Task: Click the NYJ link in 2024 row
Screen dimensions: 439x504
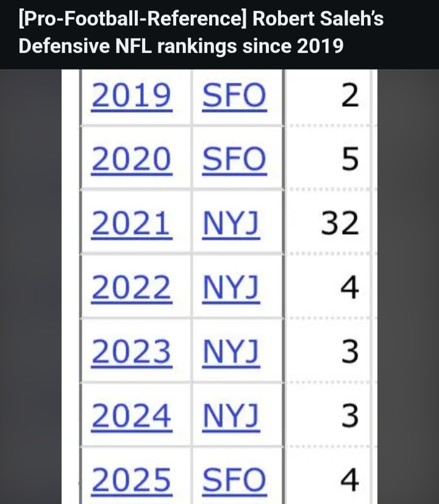Action: point(231,416)
